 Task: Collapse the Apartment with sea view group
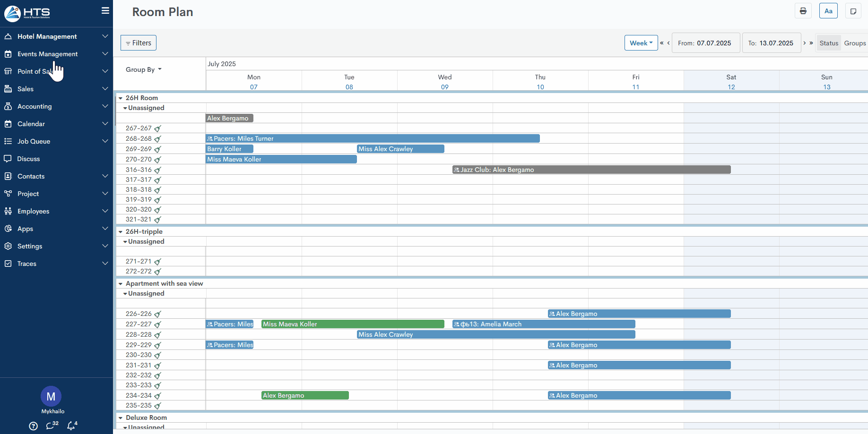tap(121, 284)
